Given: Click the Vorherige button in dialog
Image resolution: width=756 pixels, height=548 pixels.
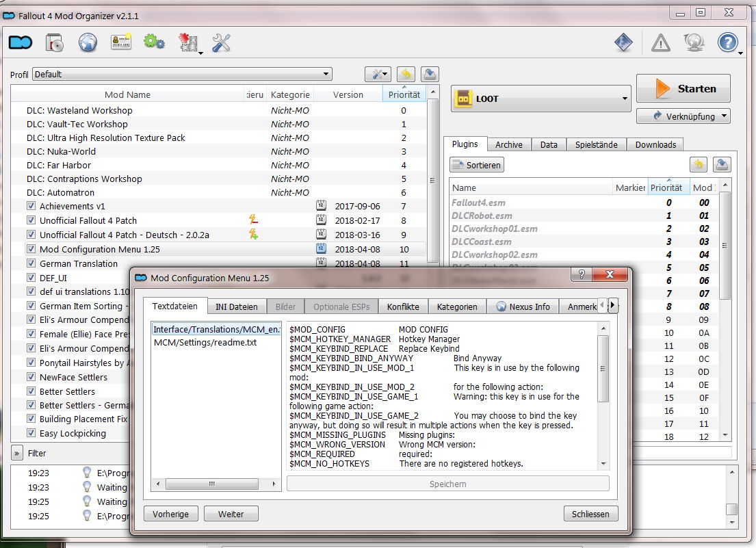Looking at the screenshot, I should (x=170, y=514).
